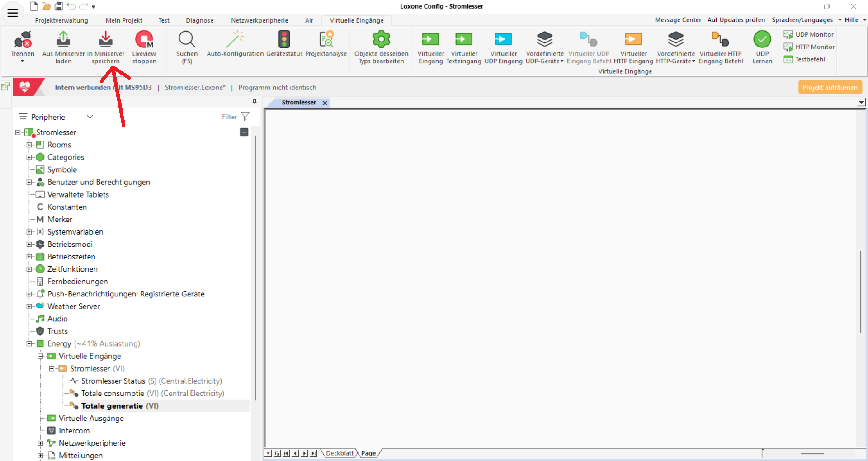Open the Filter funnel in Peripherie panel
Viewport: 868px width, 461px height.
point(245,117)
